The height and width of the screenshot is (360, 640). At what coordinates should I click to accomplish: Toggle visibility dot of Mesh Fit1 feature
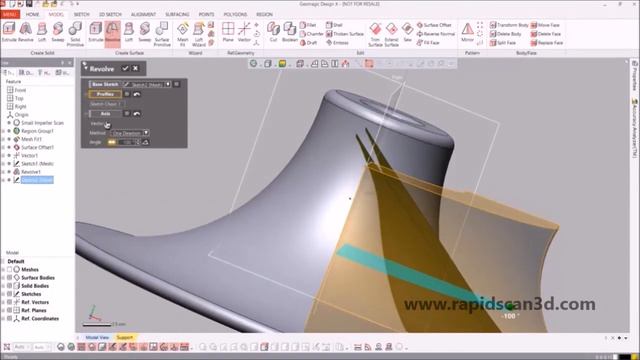pos(9,139)
